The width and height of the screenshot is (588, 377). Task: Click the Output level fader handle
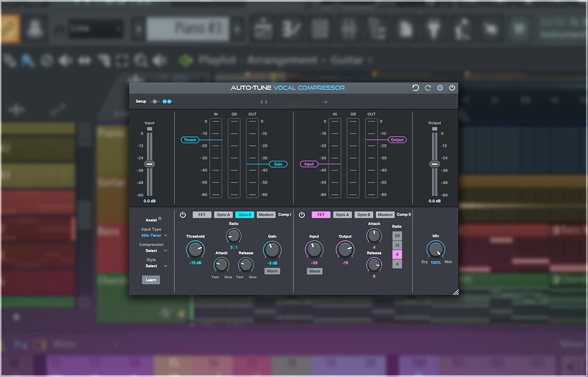point(435,164)
